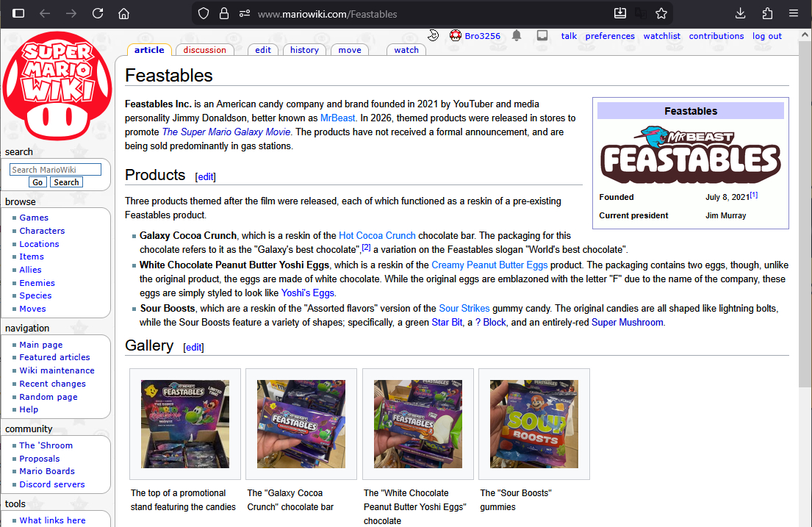812x527 pixels.
Task: Open the extensions puzzle icon
Action: point(767,13)
